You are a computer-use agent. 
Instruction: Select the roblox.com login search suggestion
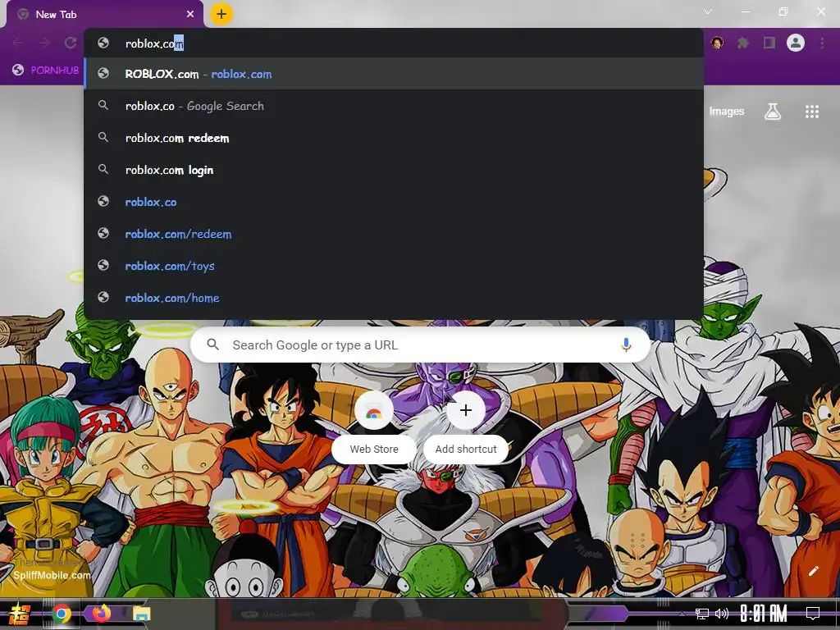(x=394, y=170)
